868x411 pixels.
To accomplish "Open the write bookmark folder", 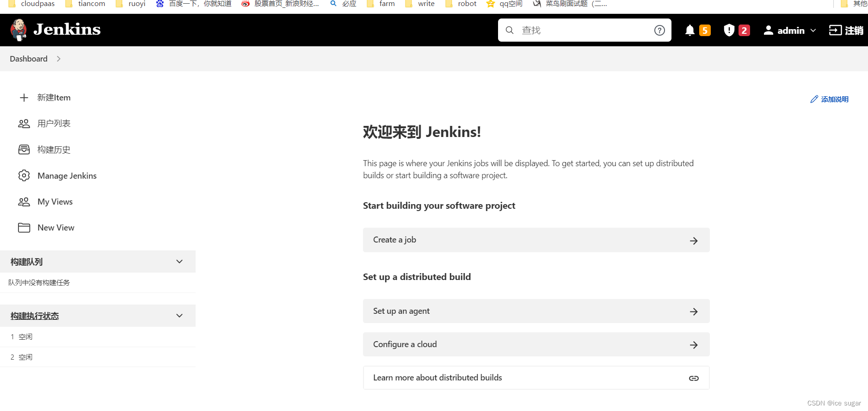I will (x=420, y=4).
